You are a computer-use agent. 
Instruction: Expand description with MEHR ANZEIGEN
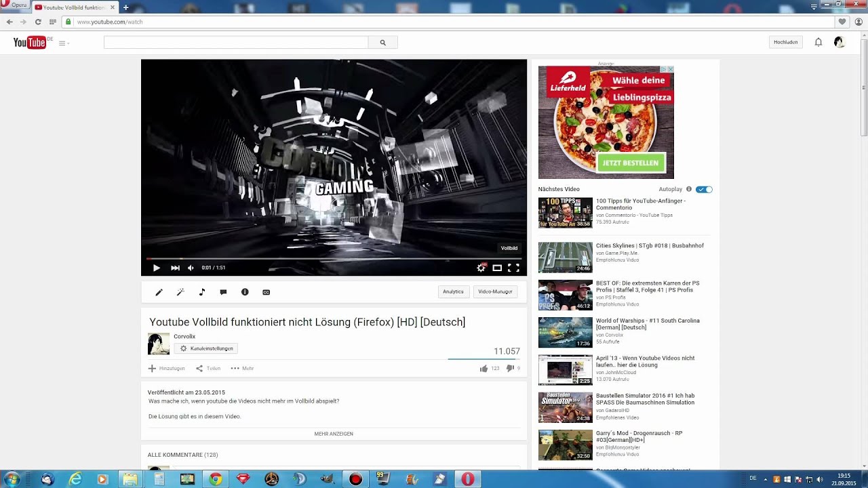334,434
